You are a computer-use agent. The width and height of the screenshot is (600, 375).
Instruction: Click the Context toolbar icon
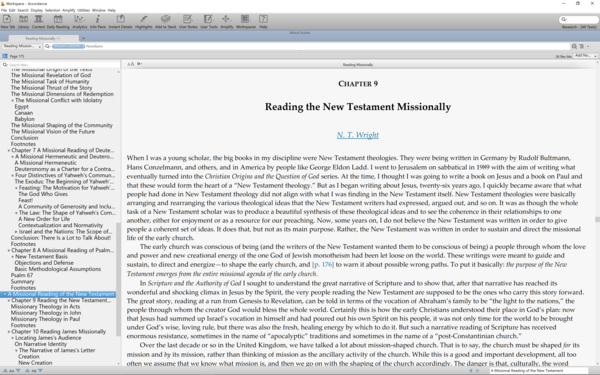click(38, 21)
